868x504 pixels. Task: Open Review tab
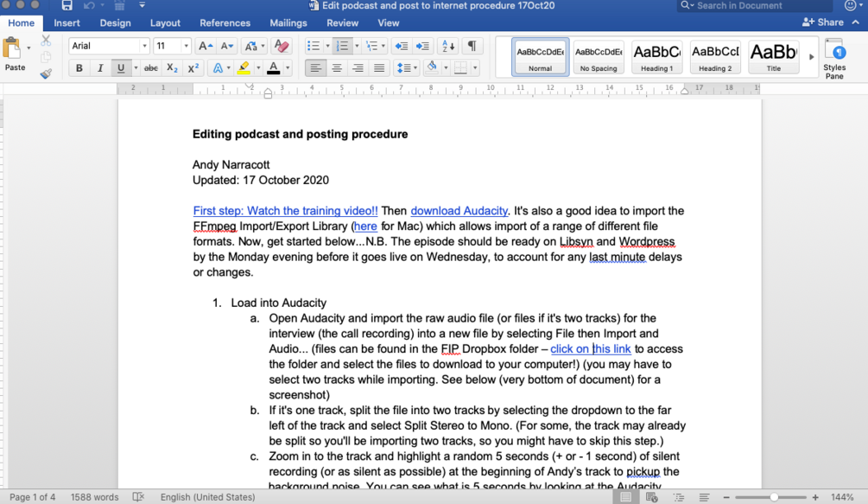pos(342,22)
